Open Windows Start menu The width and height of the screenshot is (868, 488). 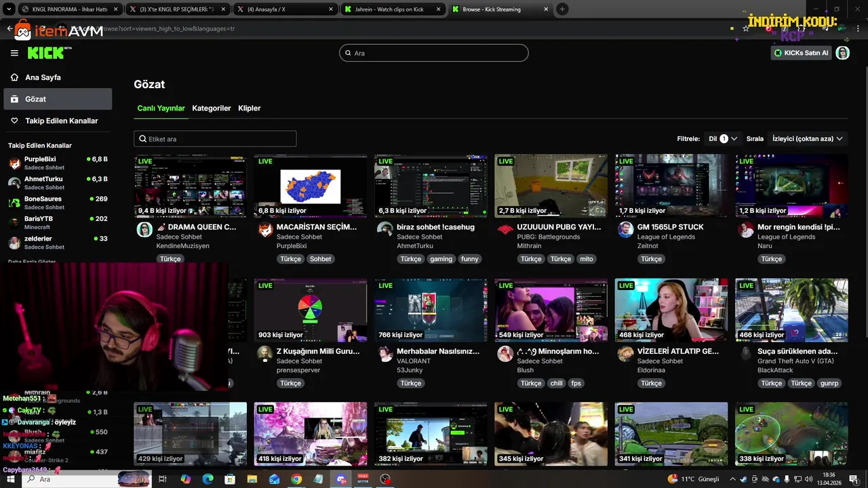pos(10,479)
